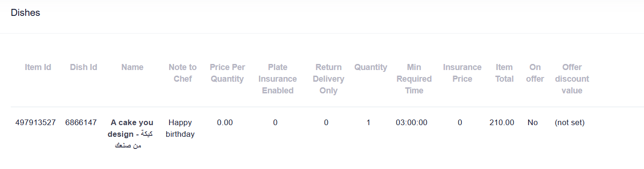Click the Min Required Time header
This screenshot has height=169, width=644.
coord(414,79)
